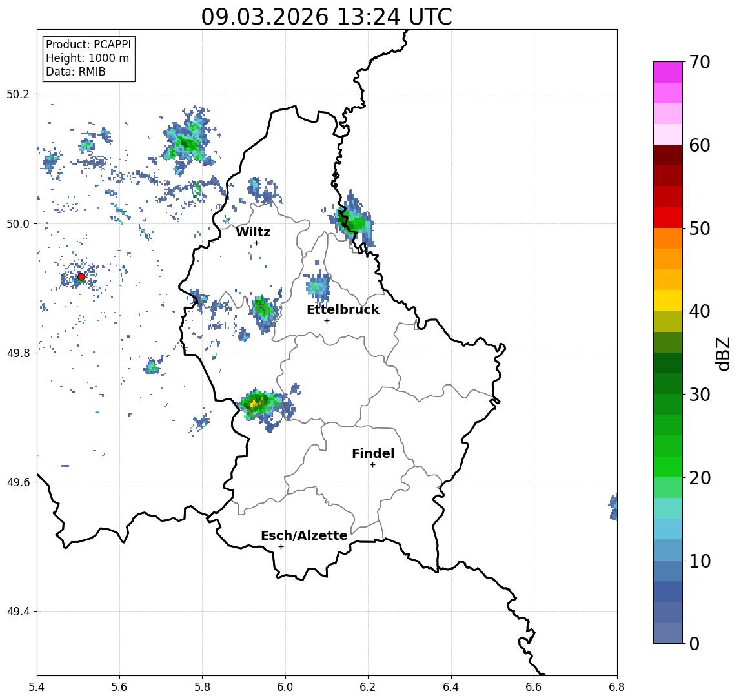
Task: Click the latitude tick label 49.4
Action: [x=18, y=612]
